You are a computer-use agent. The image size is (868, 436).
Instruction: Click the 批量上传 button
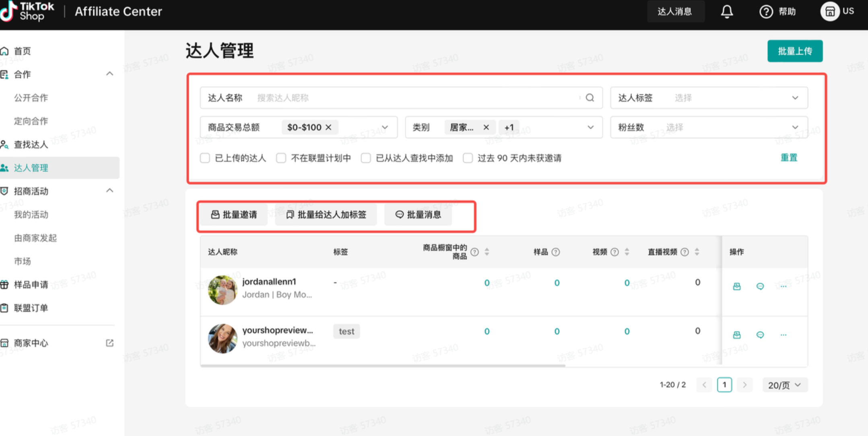(x=794, y=51)
